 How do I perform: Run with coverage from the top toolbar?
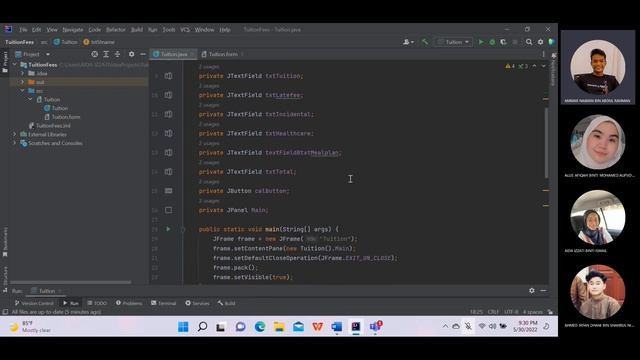coord(503,42)
